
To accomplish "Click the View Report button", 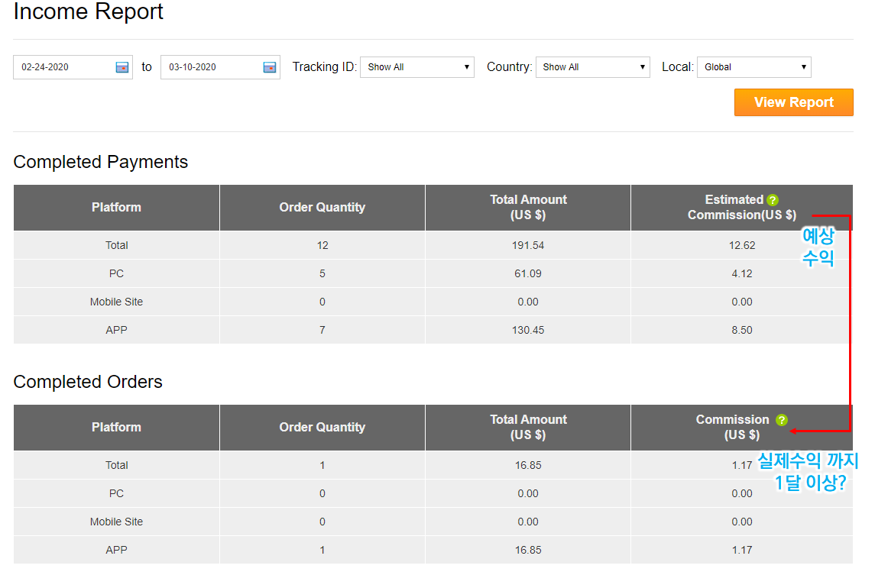I will [x=793, y=102].
